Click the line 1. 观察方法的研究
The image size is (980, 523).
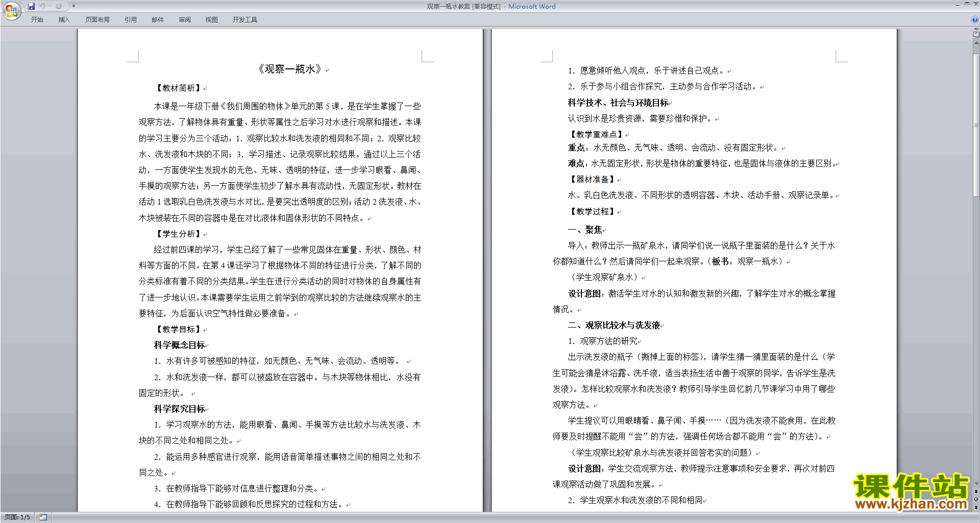(x=602, y=341)
